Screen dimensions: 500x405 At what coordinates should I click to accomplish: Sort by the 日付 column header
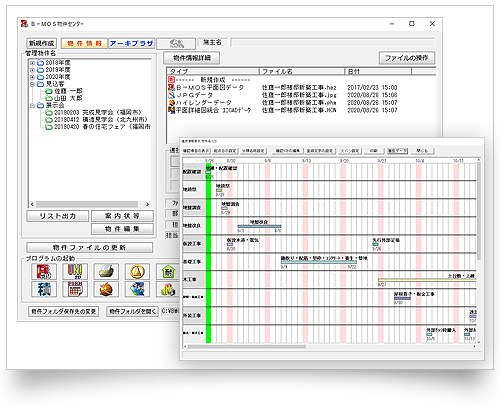378,71
